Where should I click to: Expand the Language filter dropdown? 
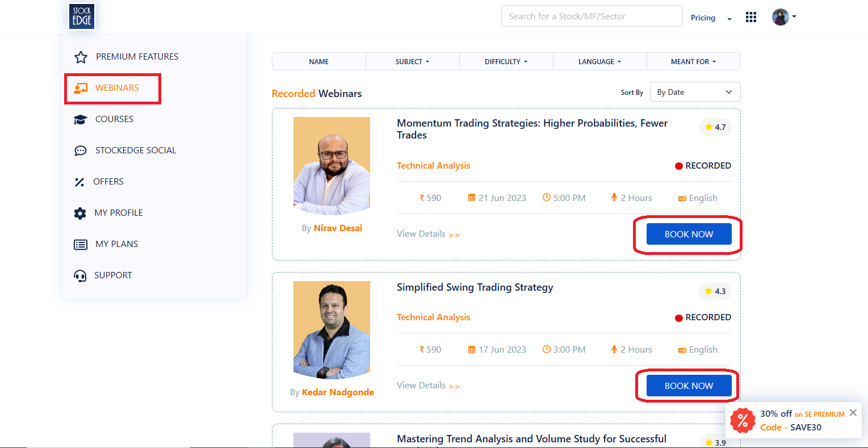coord(599,61)
